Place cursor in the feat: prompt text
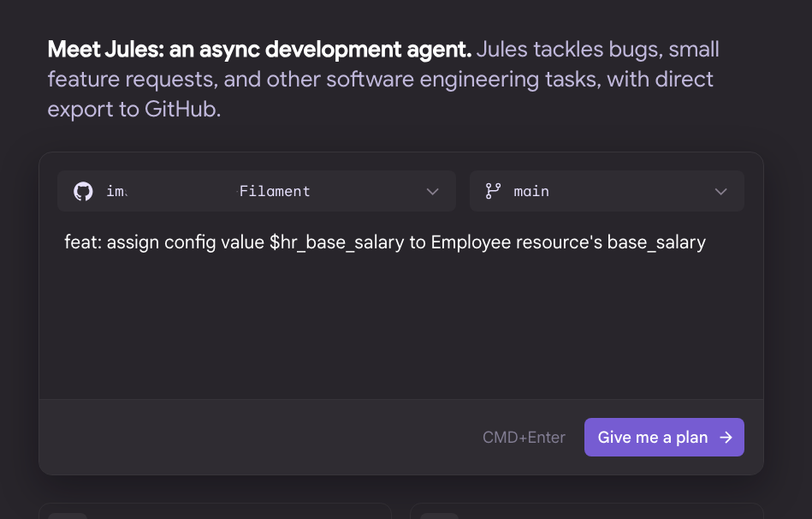The width and height of the screenshot is (812, 519). click(385, 242)
